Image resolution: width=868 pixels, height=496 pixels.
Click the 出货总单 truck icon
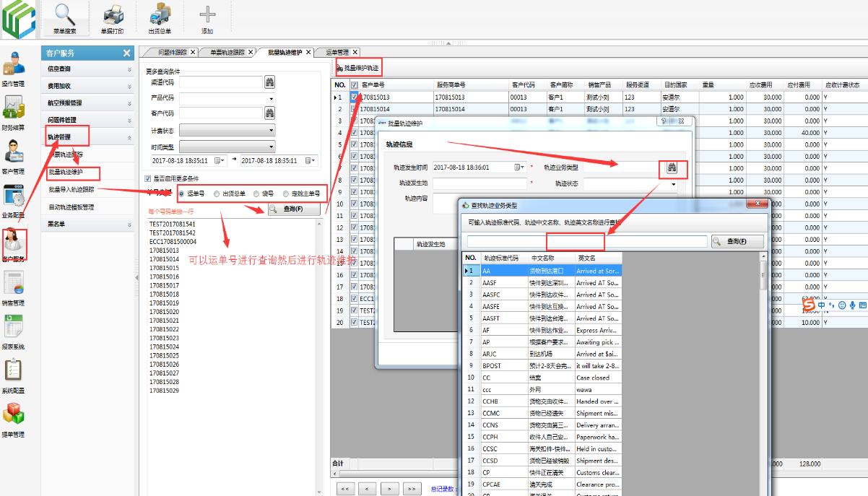160,15
